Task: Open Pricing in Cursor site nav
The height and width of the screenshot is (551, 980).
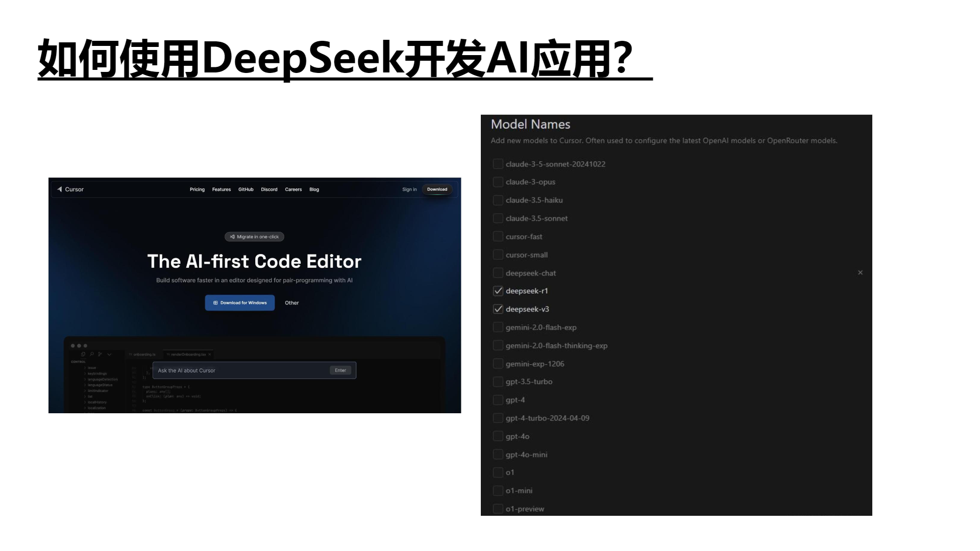Action: tap(197, 189)
